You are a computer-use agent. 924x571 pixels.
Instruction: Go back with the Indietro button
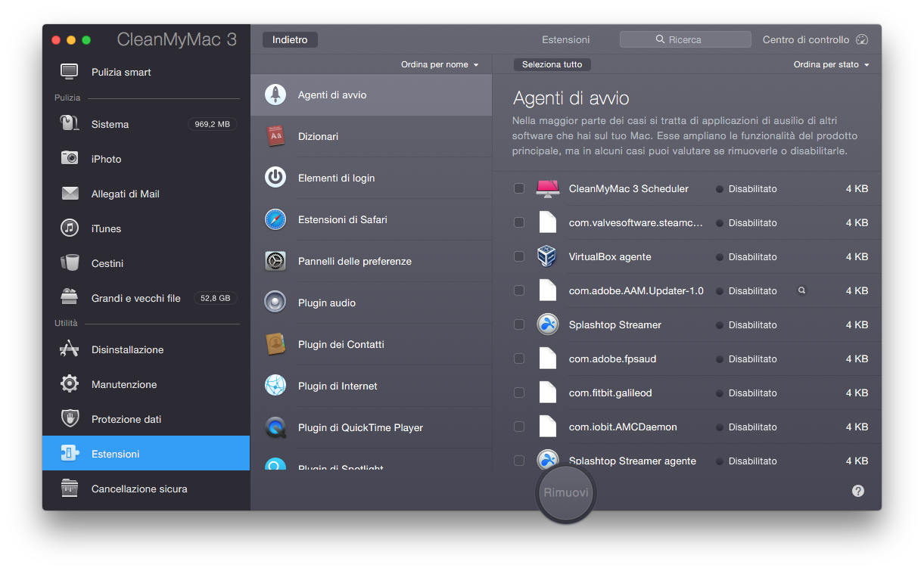(x=290, y=40)
